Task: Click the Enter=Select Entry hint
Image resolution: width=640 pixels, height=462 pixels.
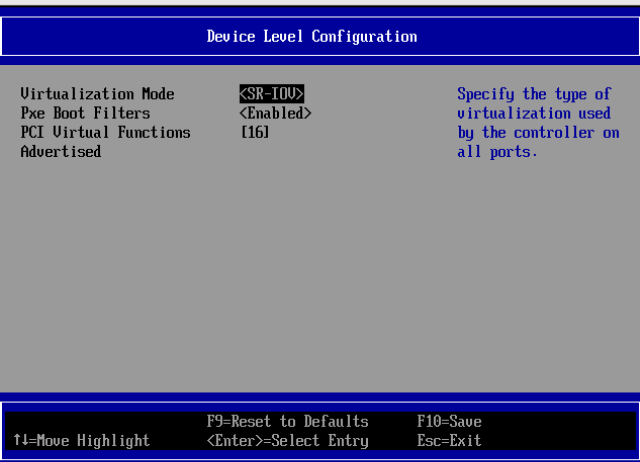Action: (x=287, y=440)
